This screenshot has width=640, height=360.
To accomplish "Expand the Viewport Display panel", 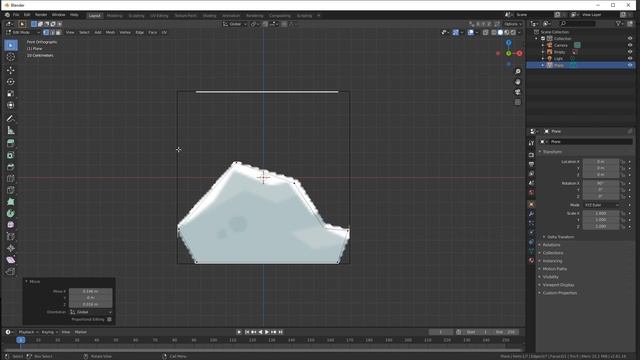I will pos(558,285).
